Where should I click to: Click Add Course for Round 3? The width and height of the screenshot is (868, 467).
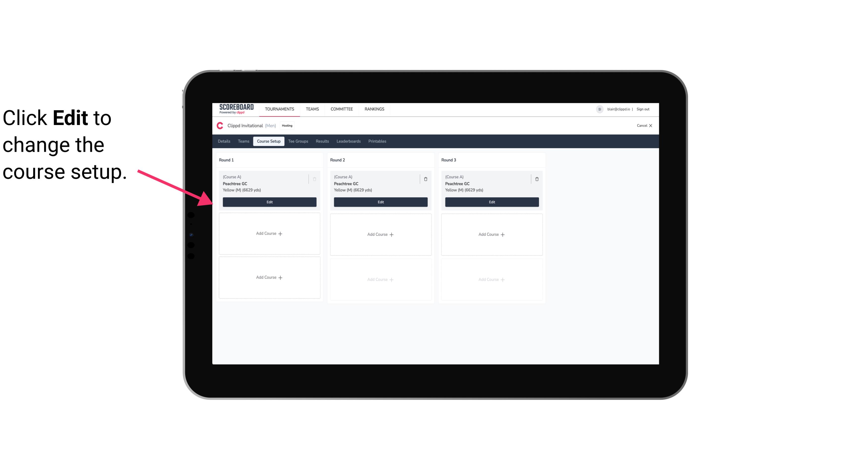(x=492, y=234)
